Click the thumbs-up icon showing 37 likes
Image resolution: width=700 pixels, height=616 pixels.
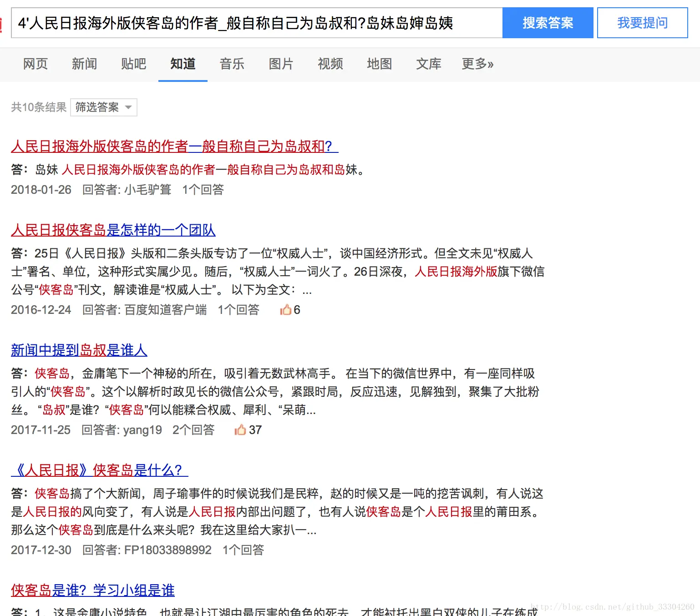click(x=240, y=430)
